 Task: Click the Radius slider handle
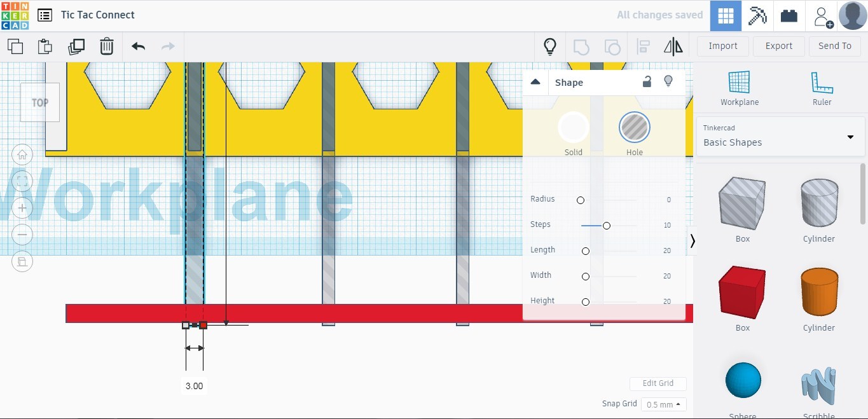click(x=581, y=200)
